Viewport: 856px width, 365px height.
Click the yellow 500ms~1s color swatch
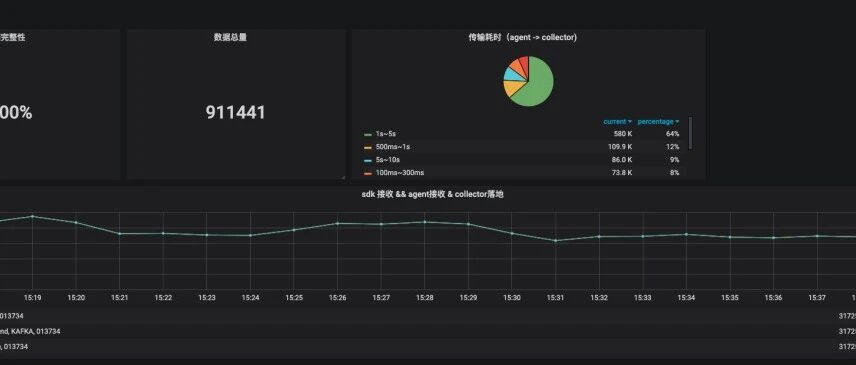368,147
